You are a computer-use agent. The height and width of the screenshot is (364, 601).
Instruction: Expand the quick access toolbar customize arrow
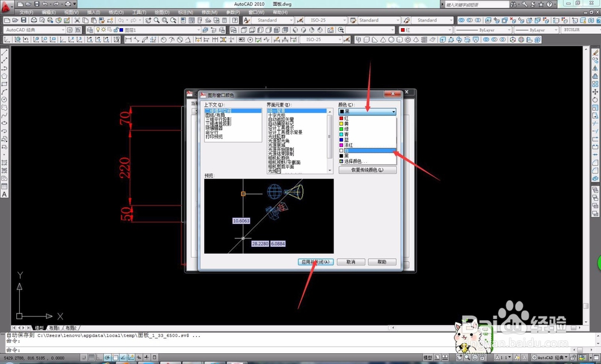[x=75, y=4]
